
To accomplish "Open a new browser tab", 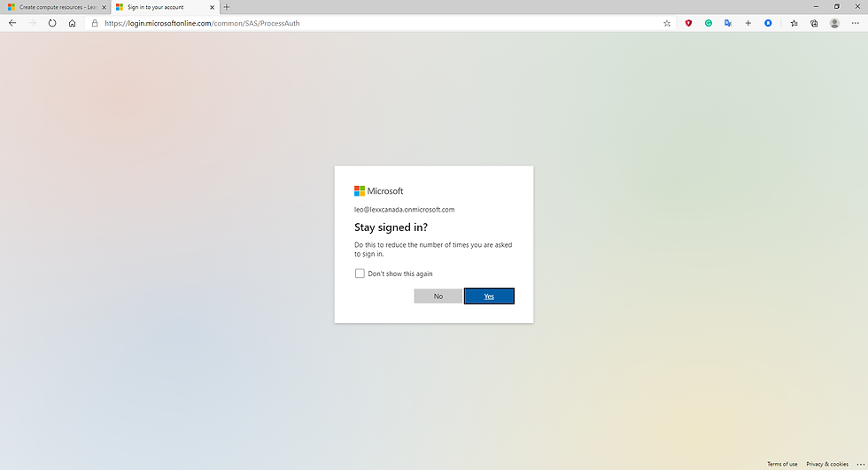I will pyautogui.click(x=227, y=7).
